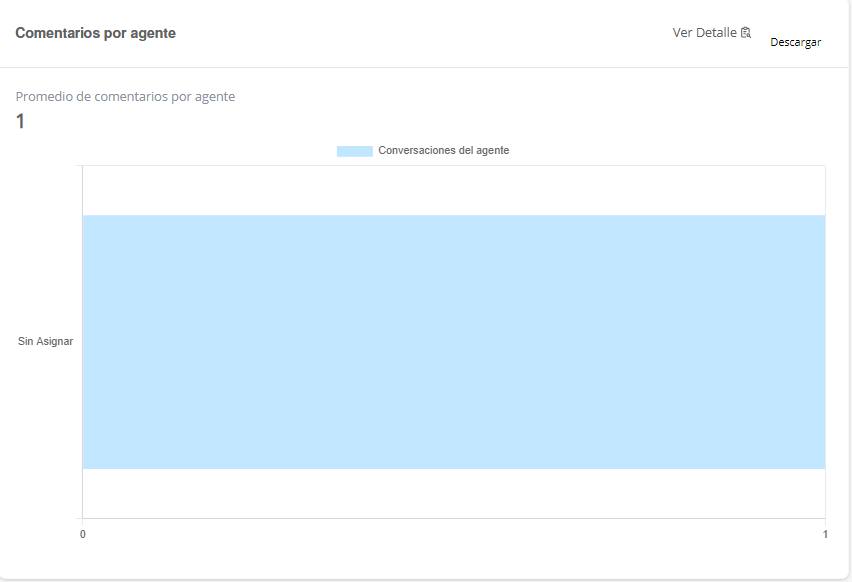The image size is (852, 582).
Task: Click the header divider line under the title
Action: (425, 67)
